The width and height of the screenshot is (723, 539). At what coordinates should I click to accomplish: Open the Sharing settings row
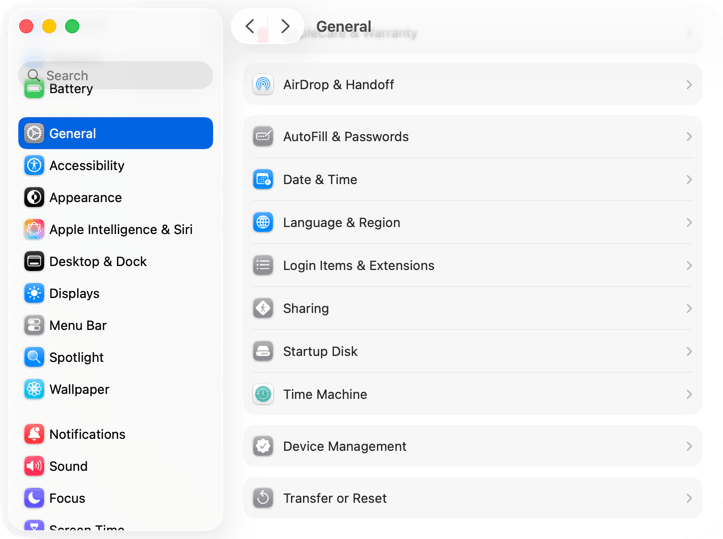pos(473,308)
